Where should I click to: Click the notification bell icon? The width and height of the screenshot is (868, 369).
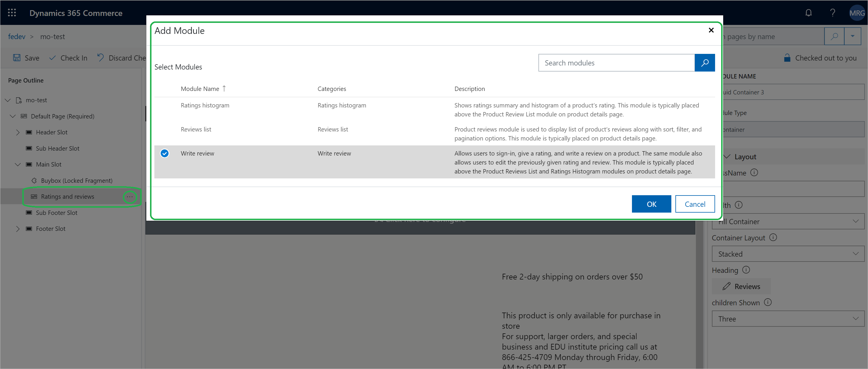pyautogui.click(x=809, y=12)
